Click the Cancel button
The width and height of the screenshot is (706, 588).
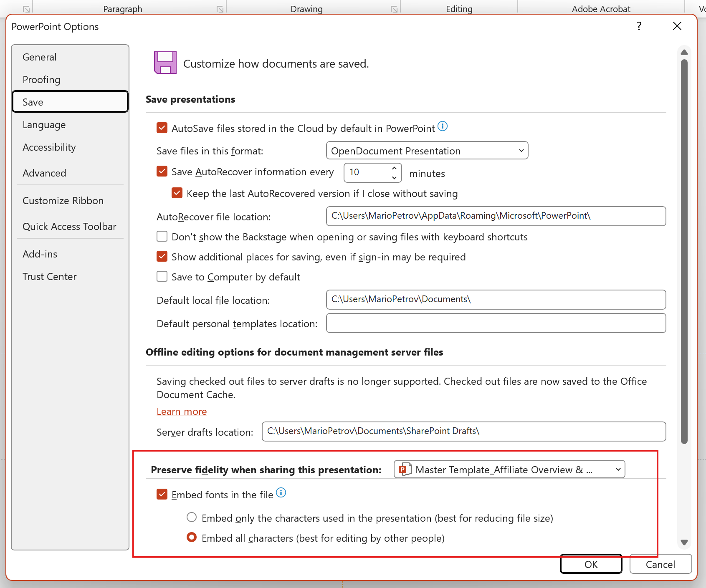click(x=660, y=564)
